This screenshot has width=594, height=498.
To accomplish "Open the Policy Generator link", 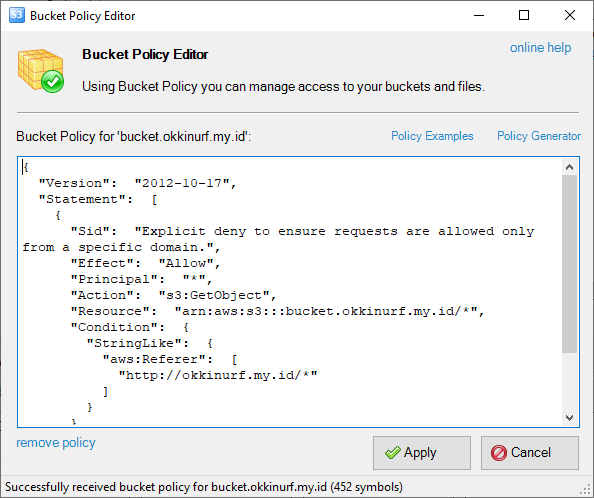I will [539, 136].
